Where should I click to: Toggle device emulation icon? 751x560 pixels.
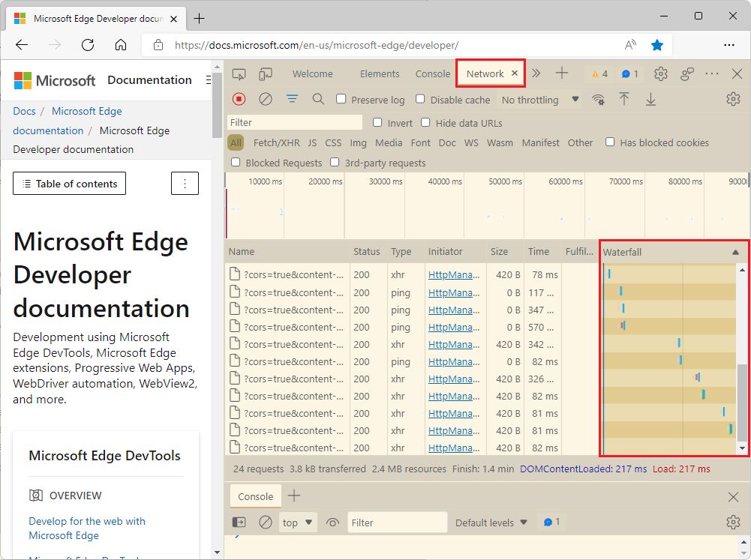click(266, 74)
